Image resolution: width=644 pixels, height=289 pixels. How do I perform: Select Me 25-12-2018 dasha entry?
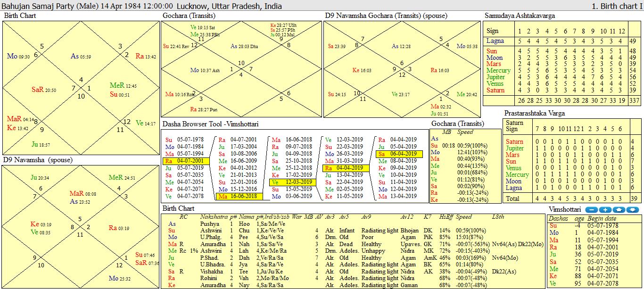(x=292, y=168)
